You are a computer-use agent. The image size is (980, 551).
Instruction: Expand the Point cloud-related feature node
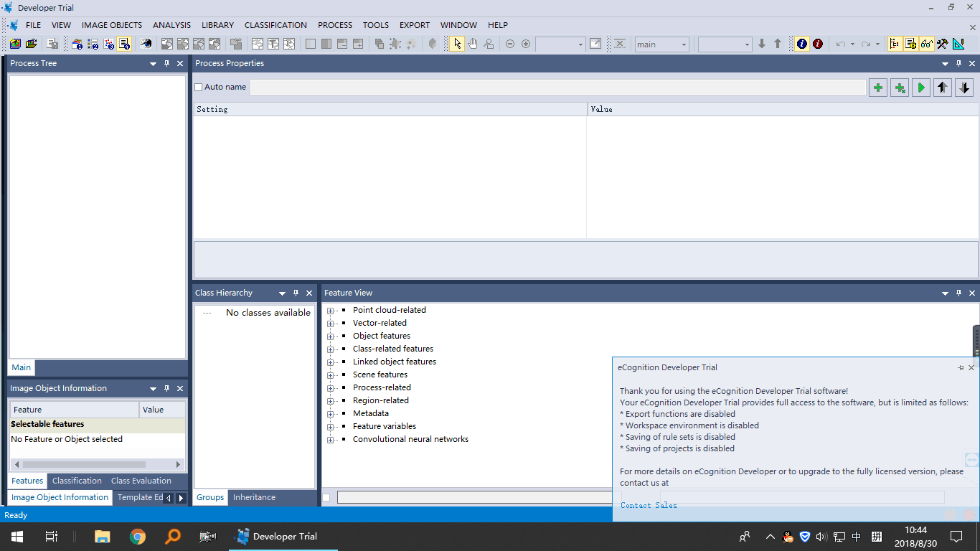pyautogui.click(x=330, y=311)
